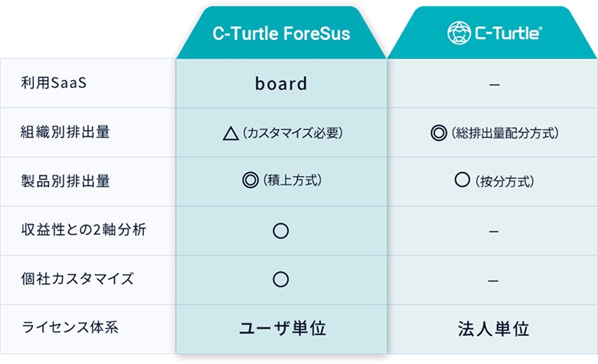Viewport: 598px width, 364px height.
Task: Click the dash in C-Turtle 個社カスタマイズ cell
Action: click(x=494, y=281)
